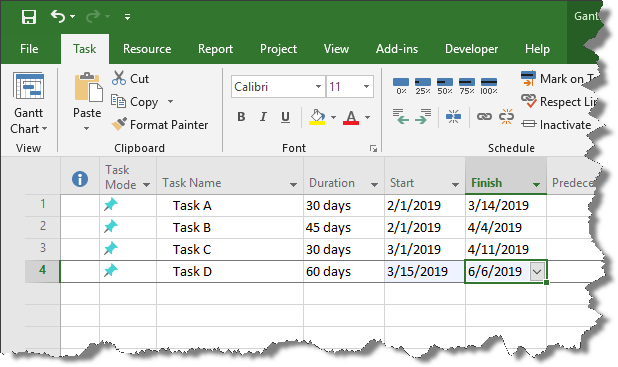Switch to the Add-ins tab
Image resolution: width=618 pixels, height=367 pixels.
(x=397, y=49)
